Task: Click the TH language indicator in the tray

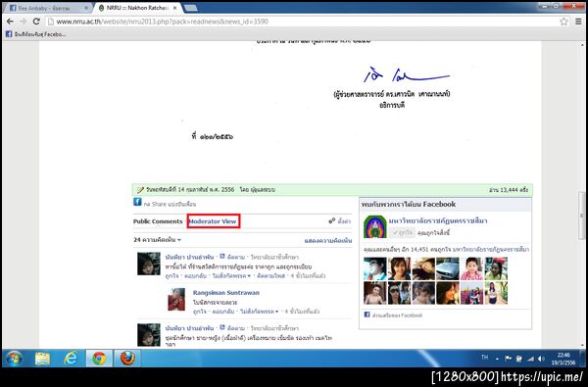Action: [x=484, y=358]
